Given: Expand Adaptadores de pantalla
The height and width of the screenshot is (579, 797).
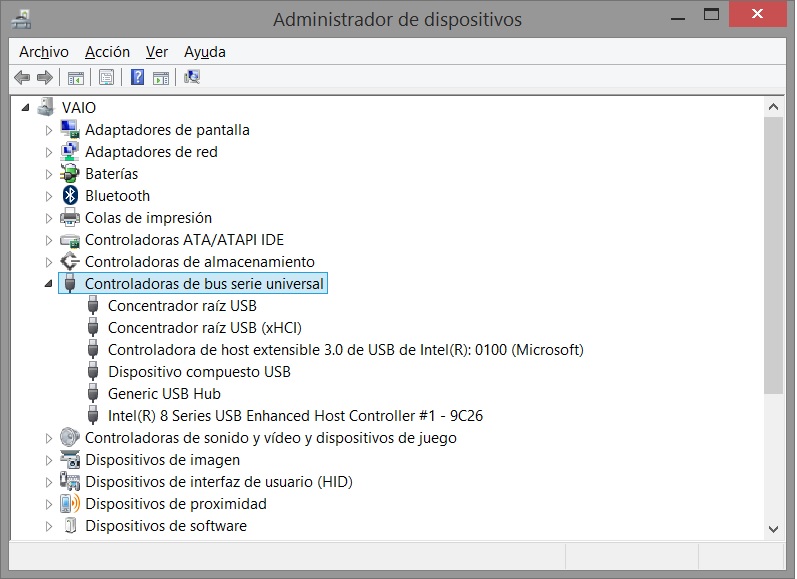Looking at the screenshot, I should (x=49, y=130).
